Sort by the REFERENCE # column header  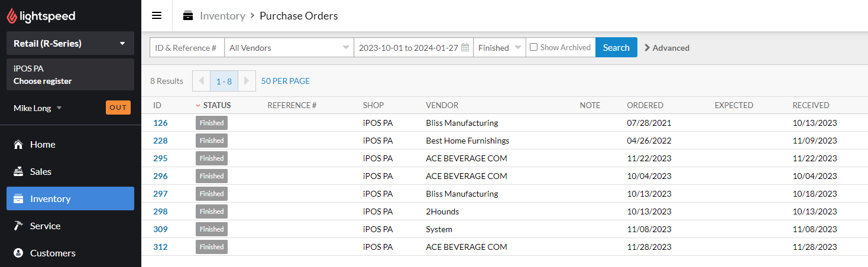(292, 106)
